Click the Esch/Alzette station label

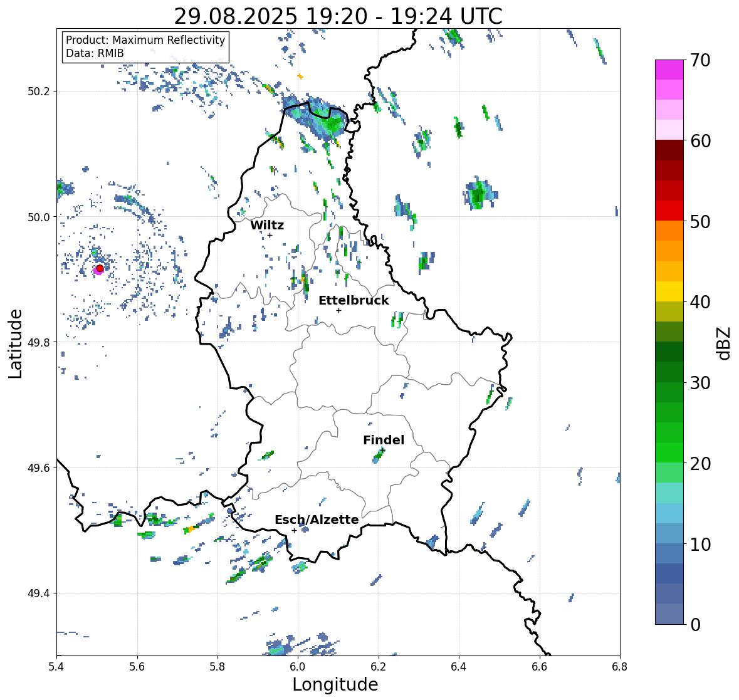tap(317, 520)
